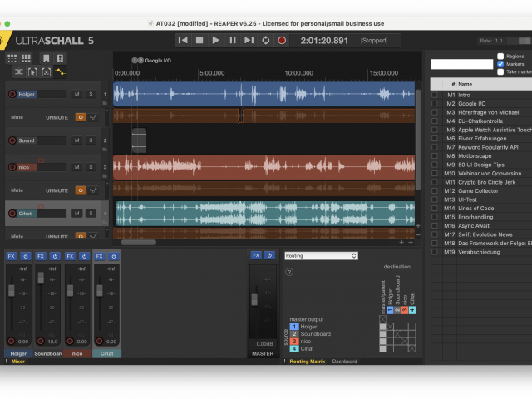532x399 pixels.
Task: Check the box for M1 Intro marker
Action: click(x=434, y=95)
